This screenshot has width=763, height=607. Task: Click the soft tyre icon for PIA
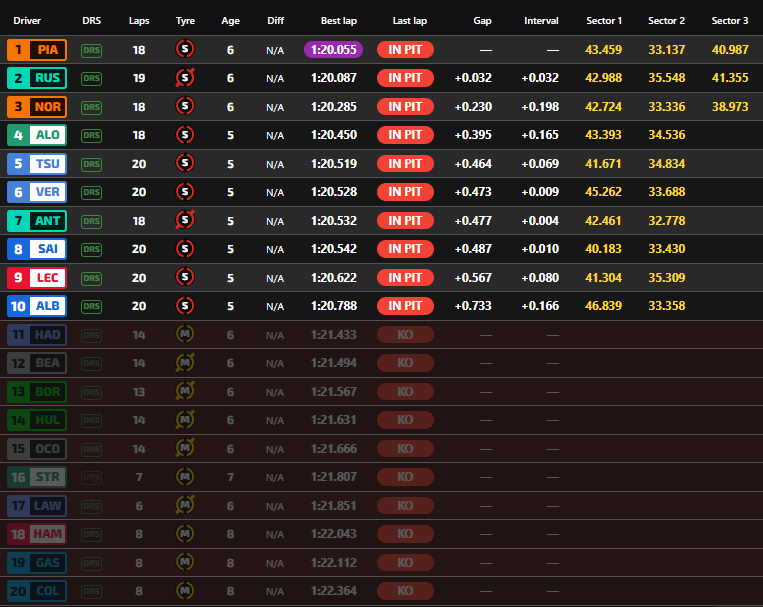pyautogui.click(x=185, y=49)
